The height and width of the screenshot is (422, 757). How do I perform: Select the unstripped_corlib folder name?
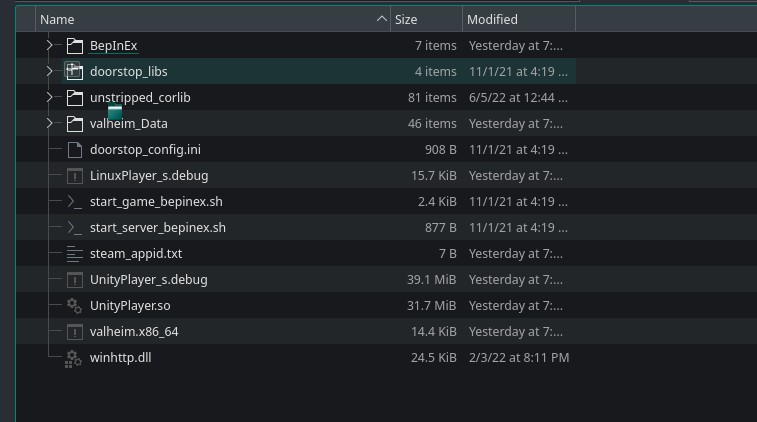(x=140, y=98)
